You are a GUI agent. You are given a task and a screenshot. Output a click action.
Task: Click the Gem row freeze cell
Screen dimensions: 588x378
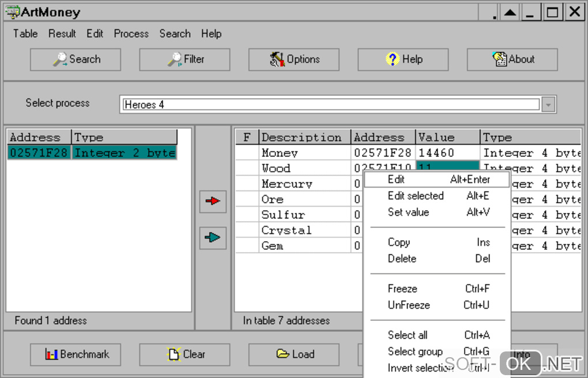pyautogui.click(x=247, y=246)
